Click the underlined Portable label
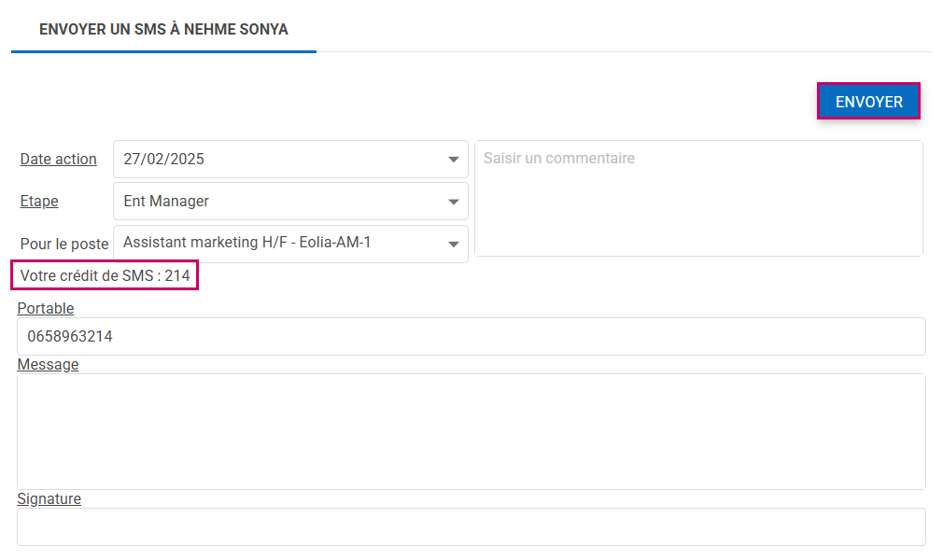 46,308
